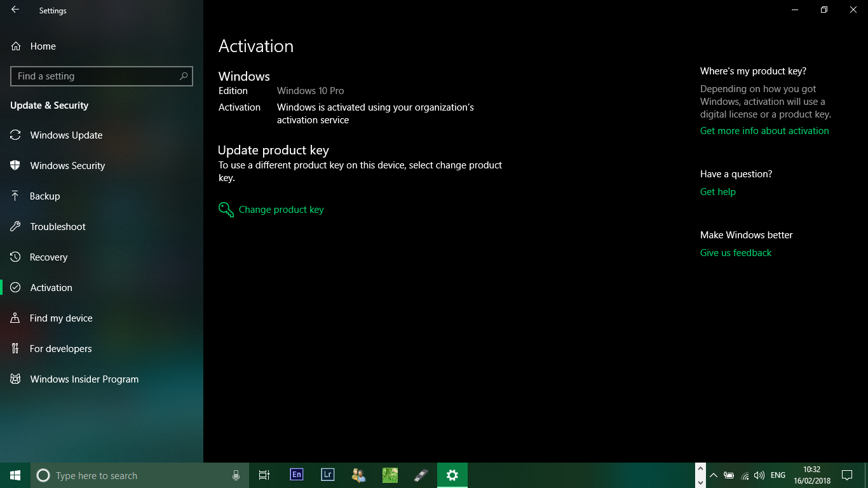Image resolution: width=868 pixels, height=488 pixels.
Task: Click the magnifier icon in the search box
Action: tap(184, 76)
